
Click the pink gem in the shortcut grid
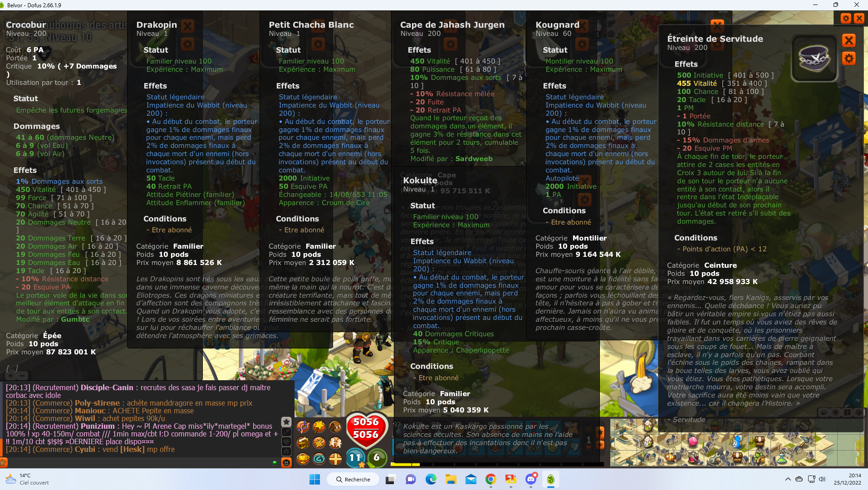tap(693, 442)
